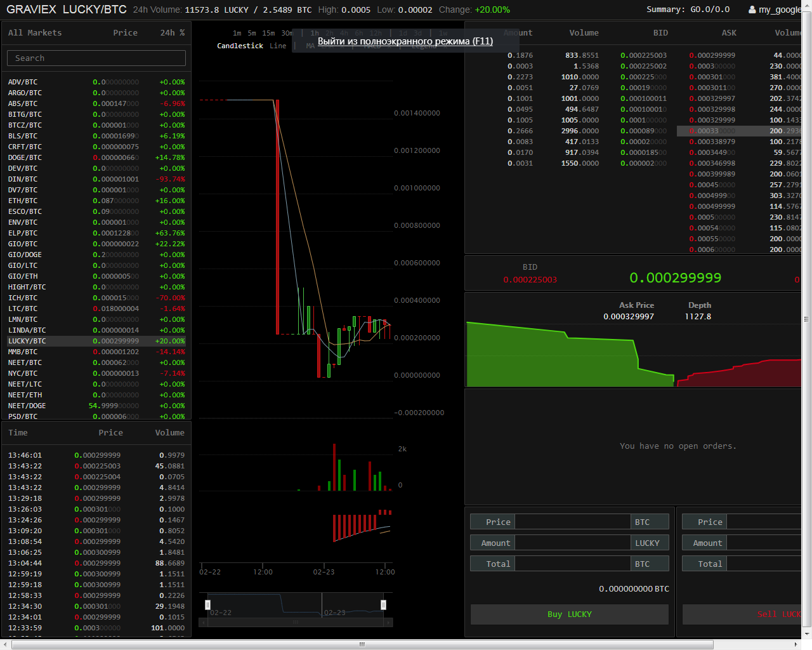Sort markets by 24h % column
Screen dimensions: 812x650
(172, 32)
